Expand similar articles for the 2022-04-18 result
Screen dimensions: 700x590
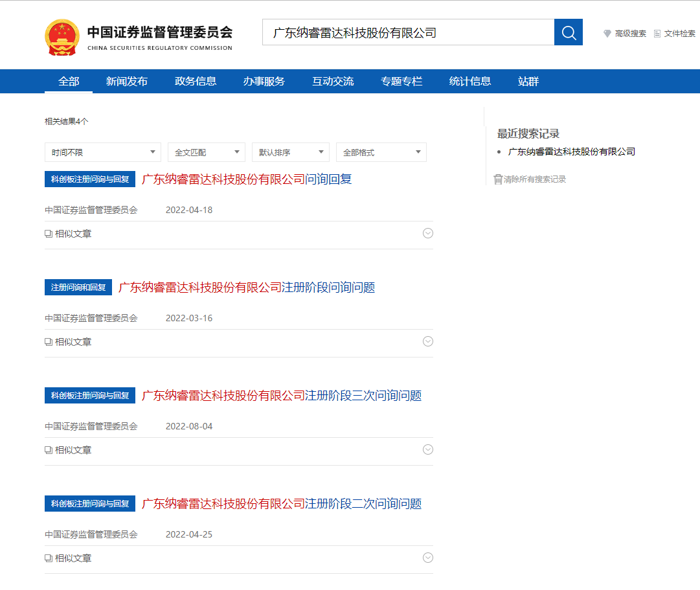click(x=427, y=234)
